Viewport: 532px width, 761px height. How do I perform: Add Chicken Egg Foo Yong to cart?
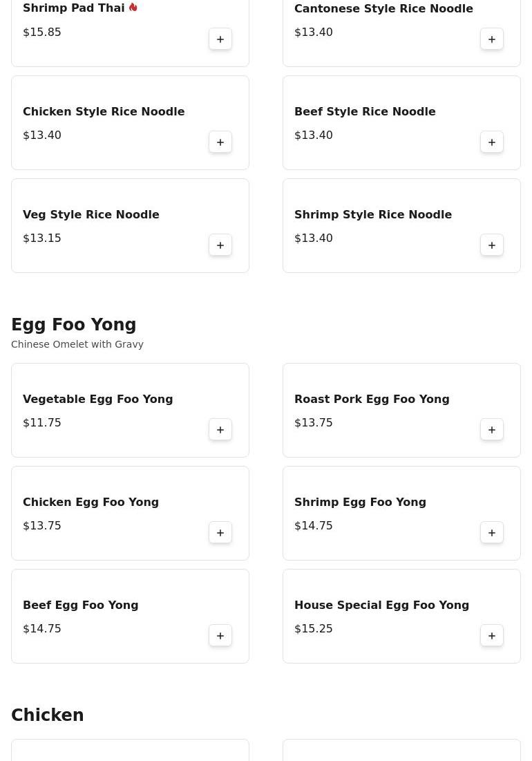(x=220, y=533)
